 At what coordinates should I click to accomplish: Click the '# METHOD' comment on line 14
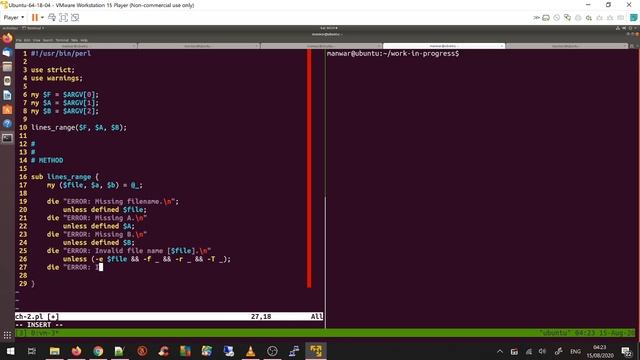tap(47, 160)
